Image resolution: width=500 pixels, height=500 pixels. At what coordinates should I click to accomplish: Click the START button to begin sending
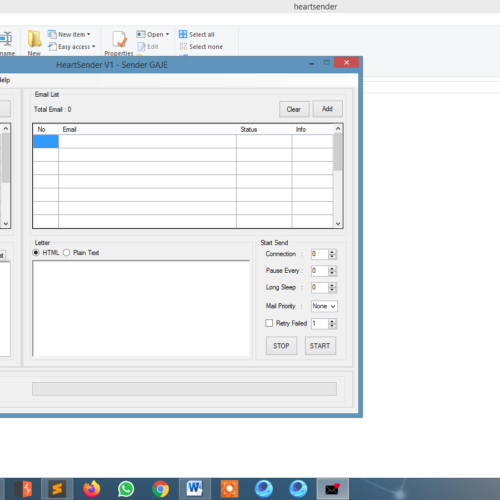(320, 346)
